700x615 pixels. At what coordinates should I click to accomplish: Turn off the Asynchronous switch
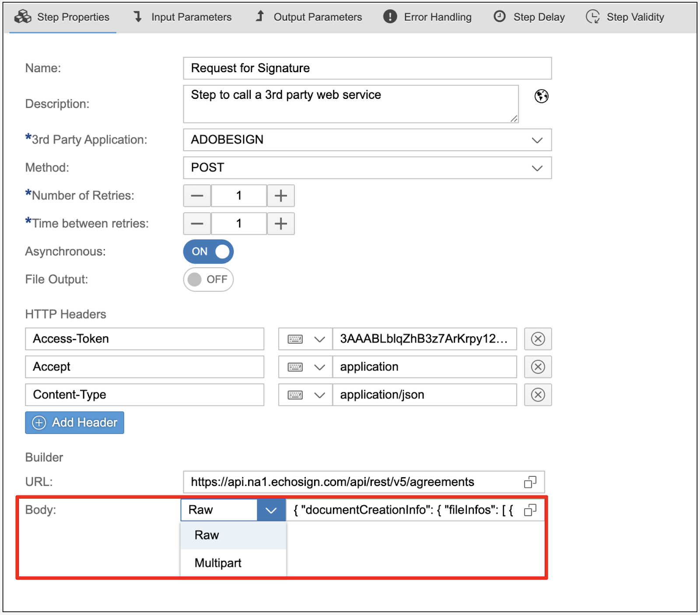point(209,252)
